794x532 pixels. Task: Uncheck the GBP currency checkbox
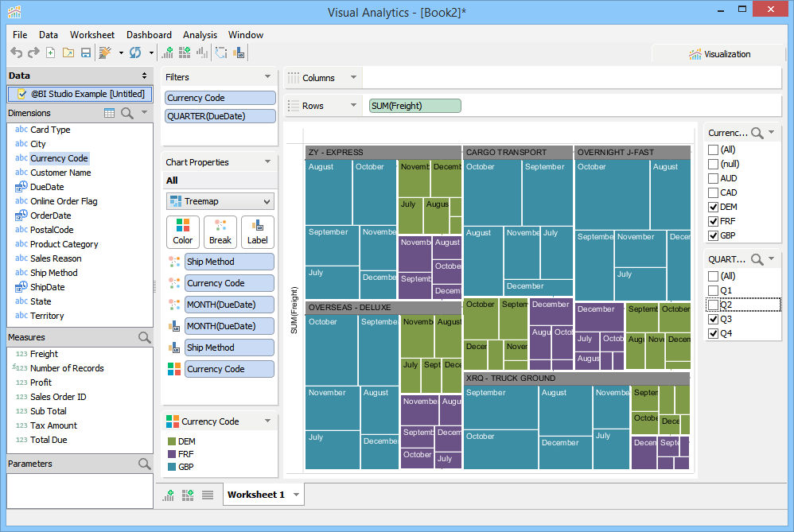(x=713, y=235)
